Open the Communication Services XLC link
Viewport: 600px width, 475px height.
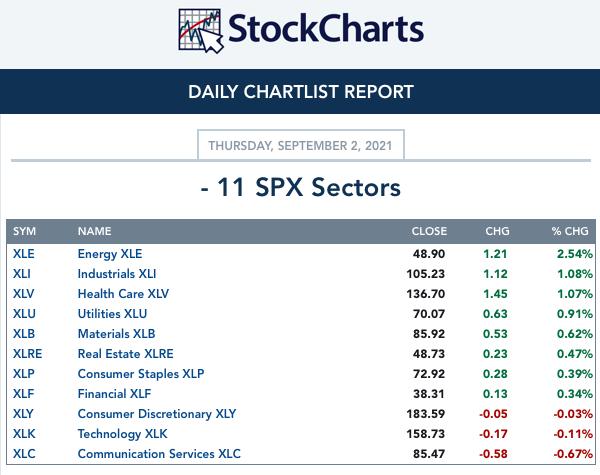pos(159,454)
